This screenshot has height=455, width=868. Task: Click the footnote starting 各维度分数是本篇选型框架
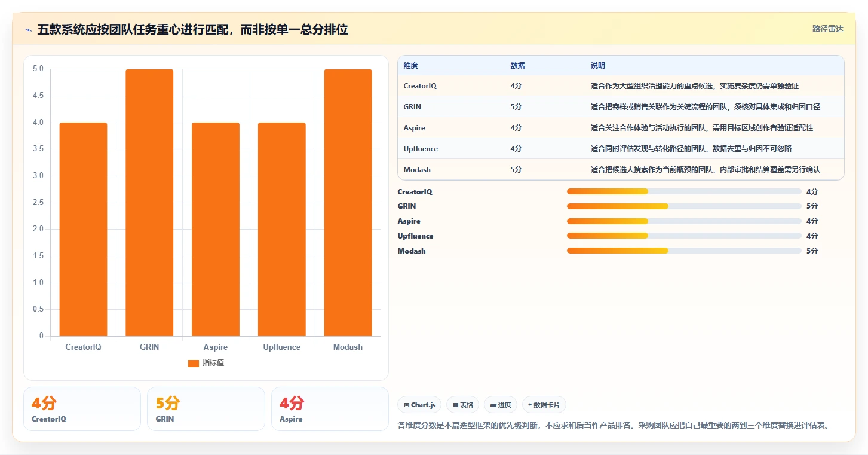tap(614, 426)
